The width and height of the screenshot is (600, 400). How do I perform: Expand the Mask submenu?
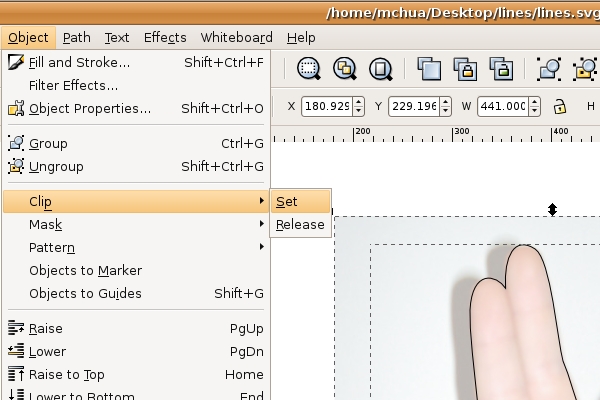coord(136,224)
